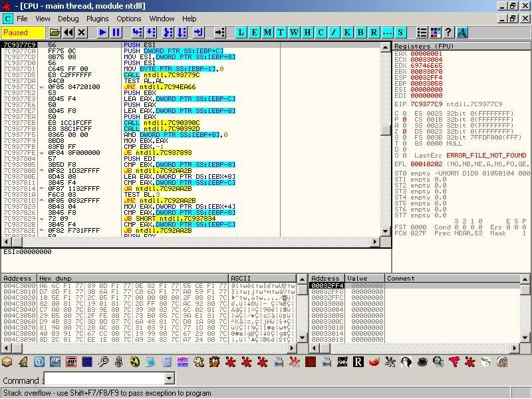The image size is (532, 399).
Task: Pause execution with the pause icon
Action: pyautogui.click(x=116, y=32)
